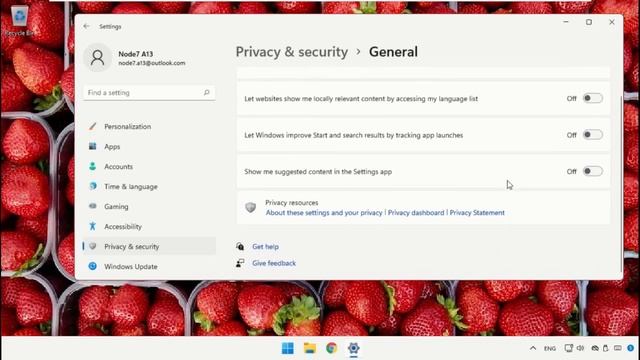Open Gaming settings
This screenshot has height=360, width=640.
click(149, 207)
